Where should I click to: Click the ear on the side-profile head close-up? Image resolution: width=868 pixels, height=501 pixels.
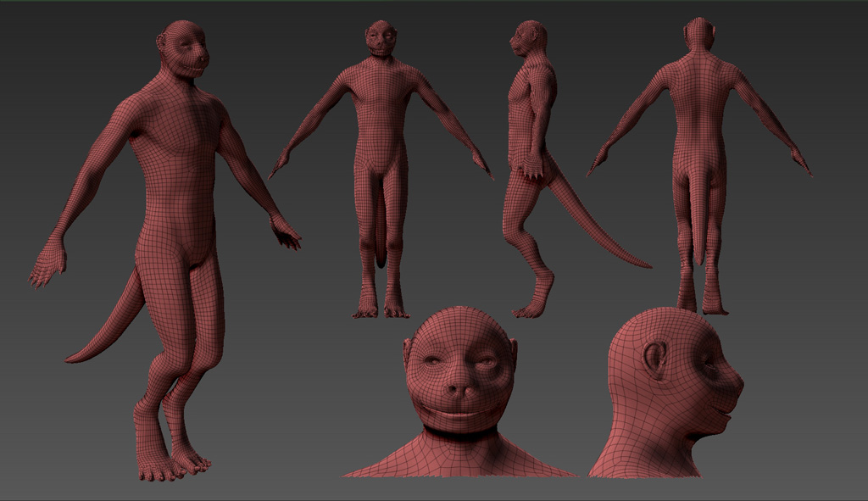click(x=654, y=359)
